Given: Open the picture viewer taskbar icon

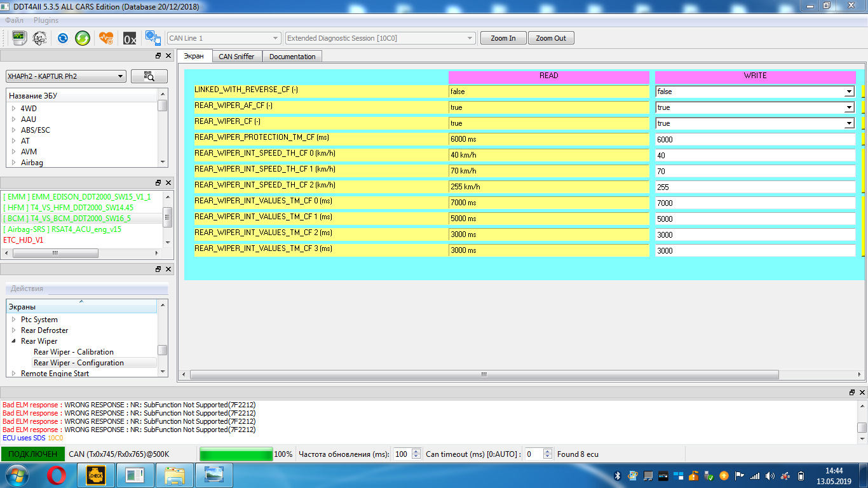Looking at the screenshot, I should click(x=214, y=475).
